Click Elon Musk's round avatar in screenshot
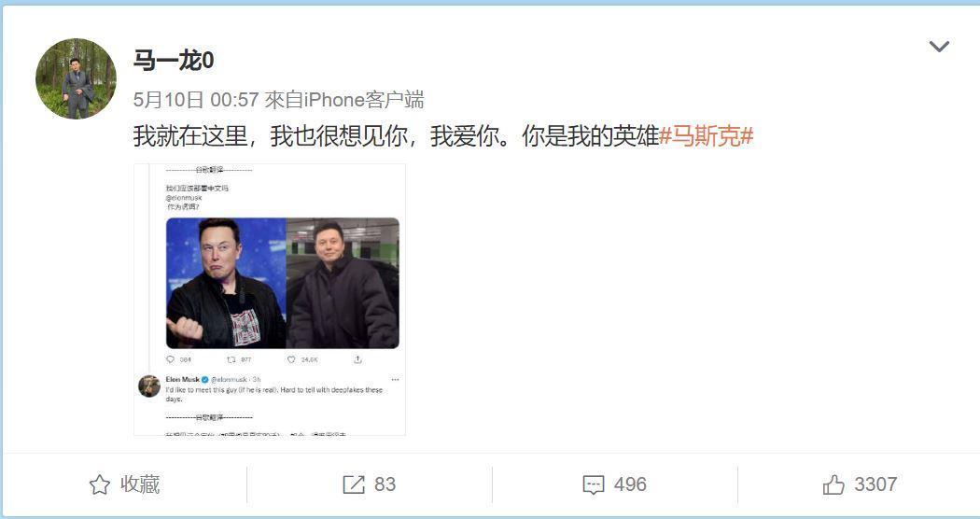This screenshot has width=980, height=519. coord(149,386)
